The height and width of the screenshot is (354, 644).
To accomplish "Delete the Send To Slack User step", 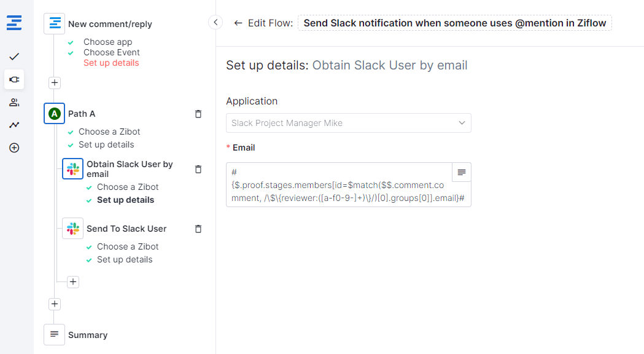I will pos(198,229).
